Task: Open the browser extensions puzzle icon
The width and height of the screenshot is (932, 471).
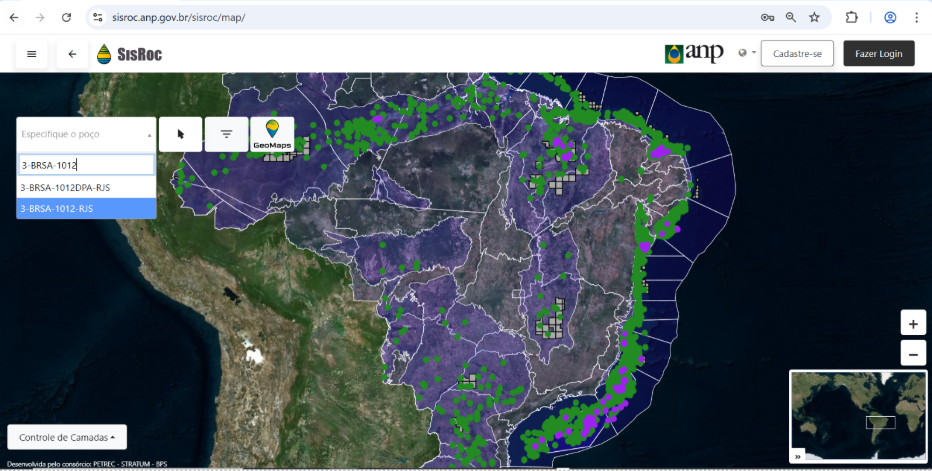Action: [x=852, y=17]
